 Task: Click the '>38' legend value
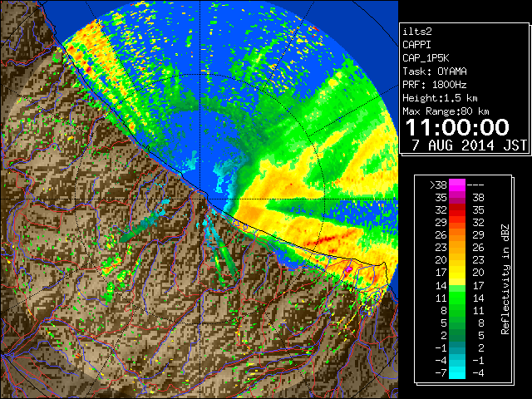[x=439, y=185]
